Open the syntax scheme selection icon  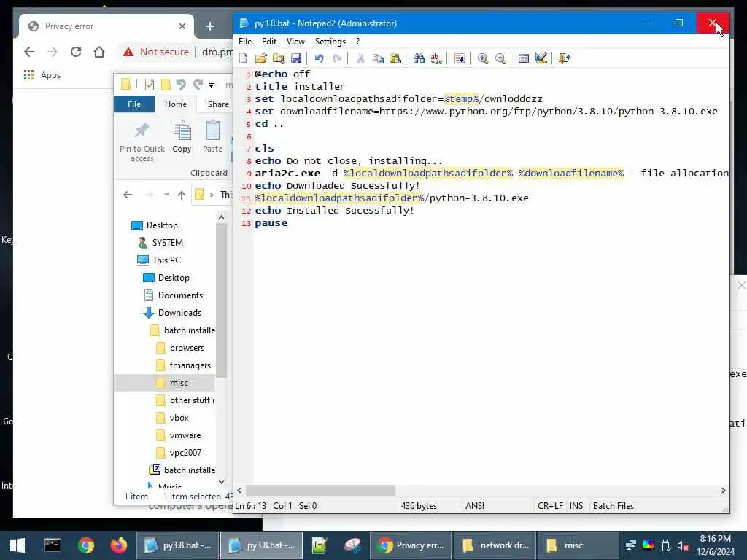(x=524, y=58)
